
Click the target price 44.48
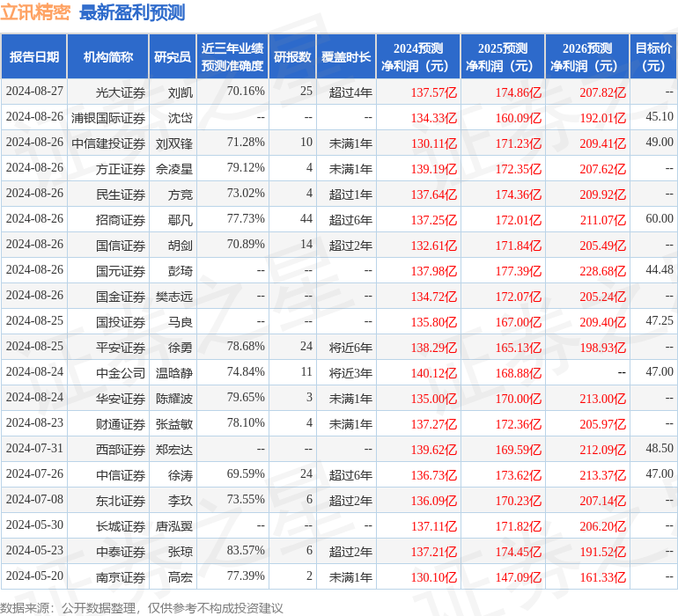(660, 270)
